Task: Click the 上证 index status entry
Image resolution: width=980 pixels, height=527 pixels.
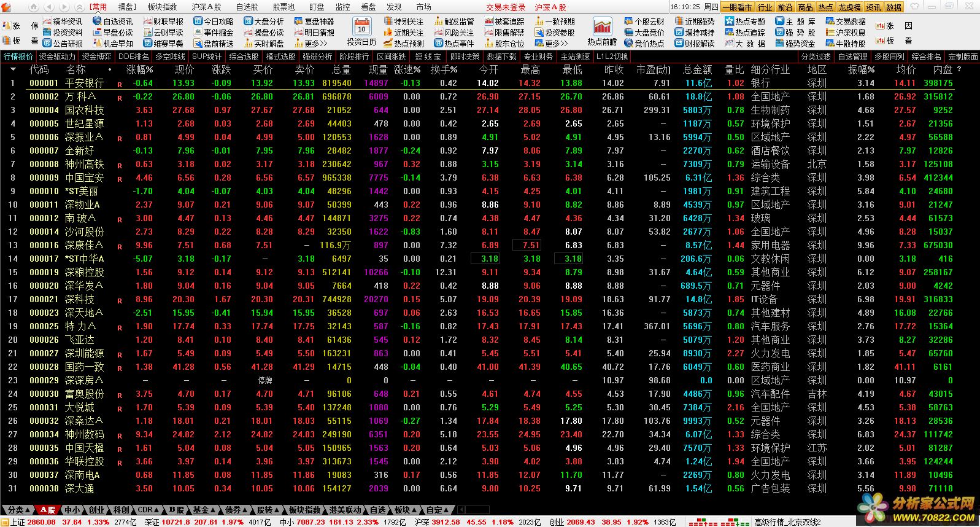Action: click(69, 522)
